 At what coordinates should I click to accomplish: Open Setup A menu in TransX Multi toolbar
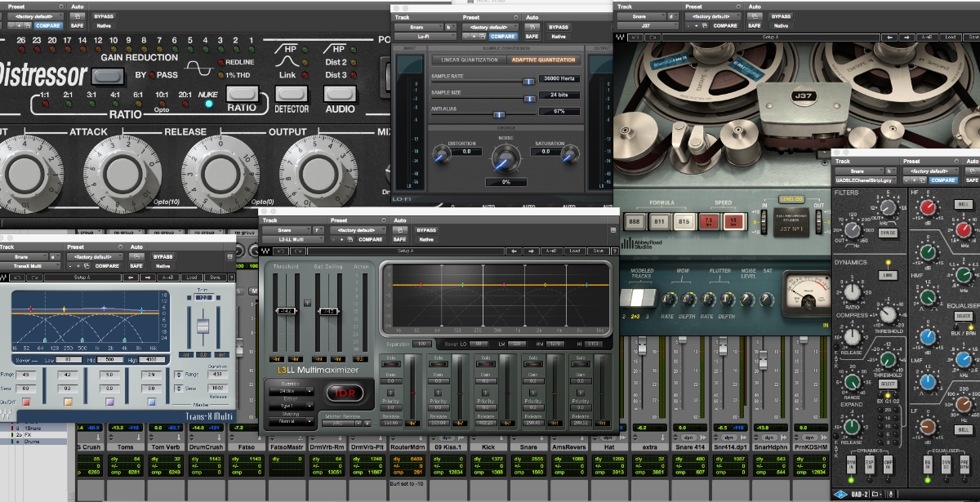pos(82,278)
